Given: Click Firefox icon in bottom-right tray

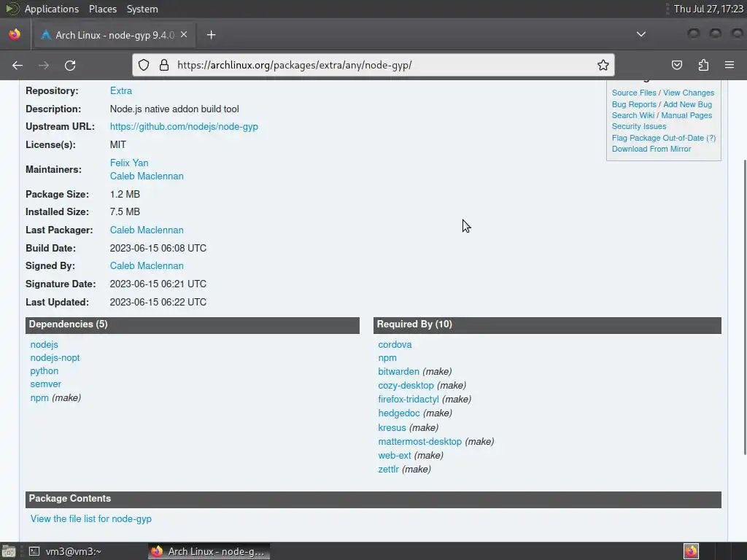Looking at the screenshot, I should pyautogui.click(x=691, y=551).
